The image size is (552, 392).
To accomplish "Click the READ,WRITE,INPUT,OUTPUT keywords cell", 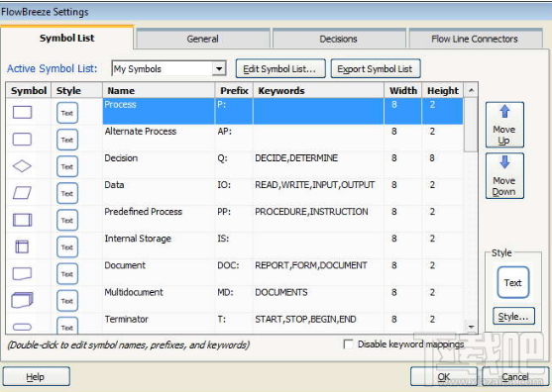I will pyautogui.click(x=318, y=192).
